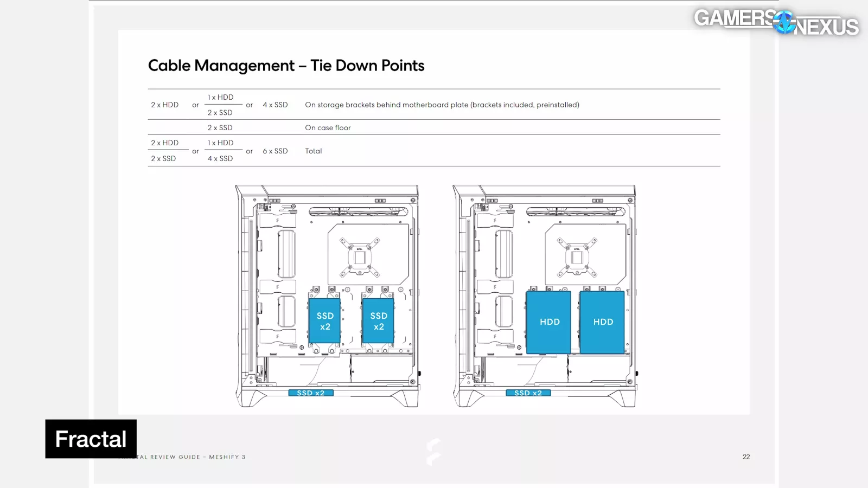Click the CPU socket in the left case diagram
Image resolution: width=868 pixels, height=488 pixels.
pos(359,258)
